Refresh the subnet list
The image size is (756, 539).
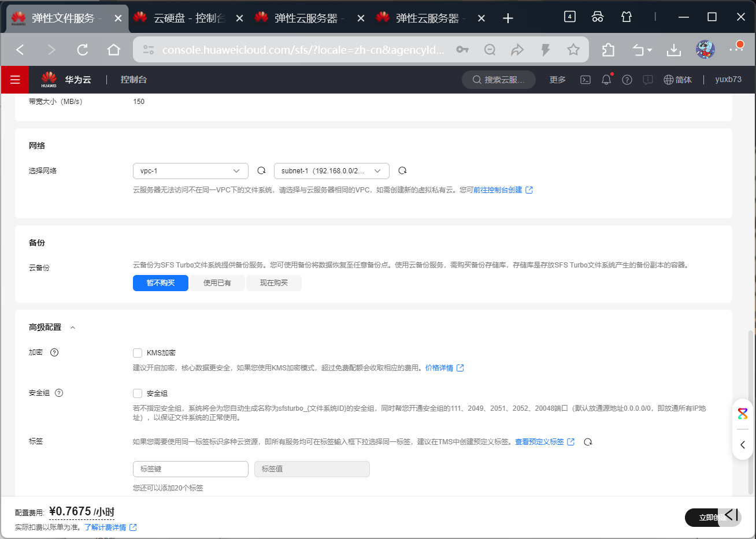click(402, 170)
